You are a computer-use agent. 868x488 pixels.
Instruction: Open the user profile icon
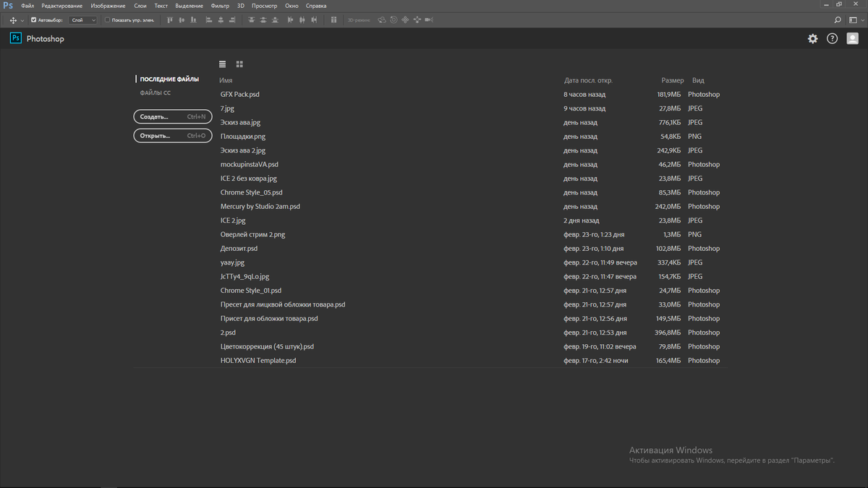[x=852, y=38]
